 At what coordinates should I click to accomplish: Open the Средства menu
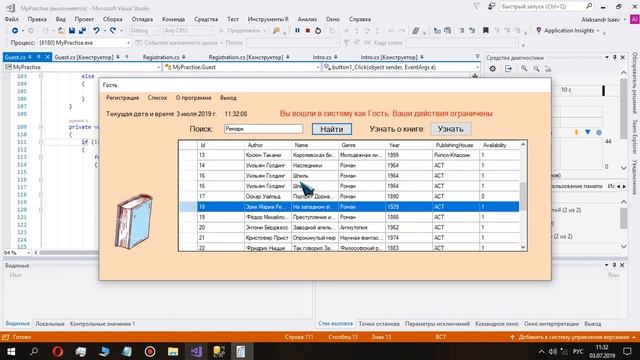coord(206,19)
